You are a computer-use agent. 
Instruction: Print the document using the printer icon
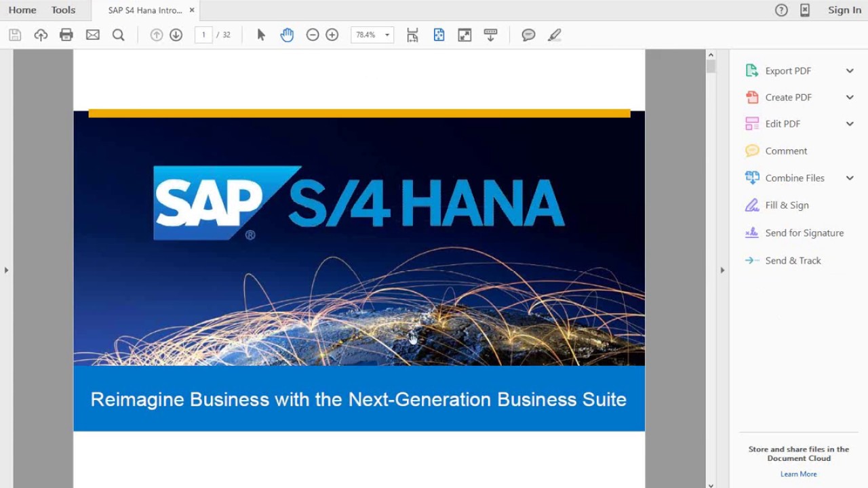(x=66, y=35)
